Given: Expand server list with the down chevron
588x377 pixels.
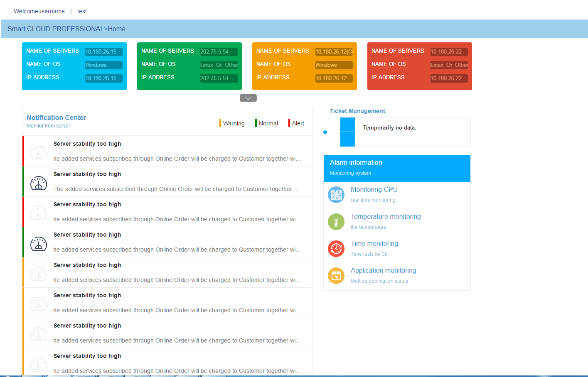Looking at the screenshot, I should click(x=248, y=98).
